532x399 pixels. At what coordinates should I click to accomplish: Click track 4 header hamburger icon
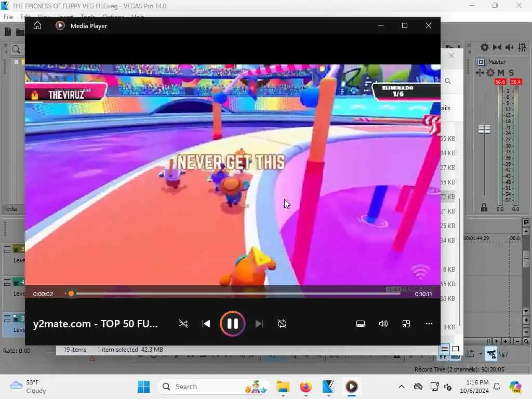click(x=7, y=282)
